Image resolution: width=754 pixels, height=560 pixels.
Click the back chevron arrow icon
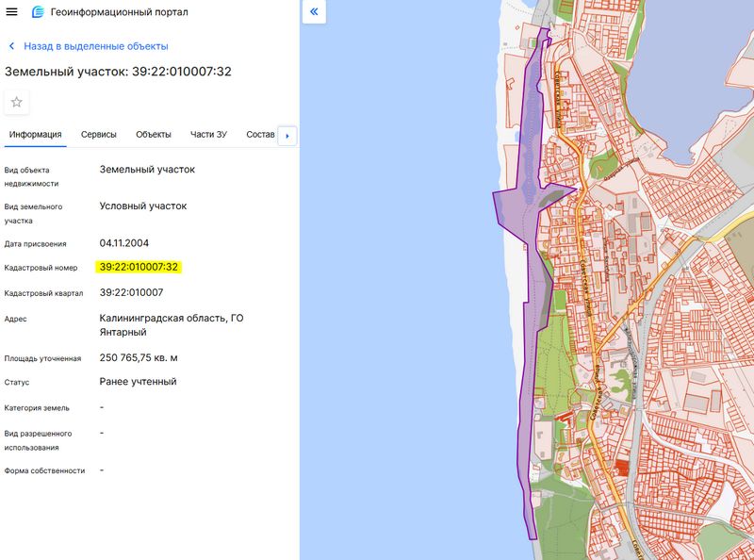tap(11, 45)
